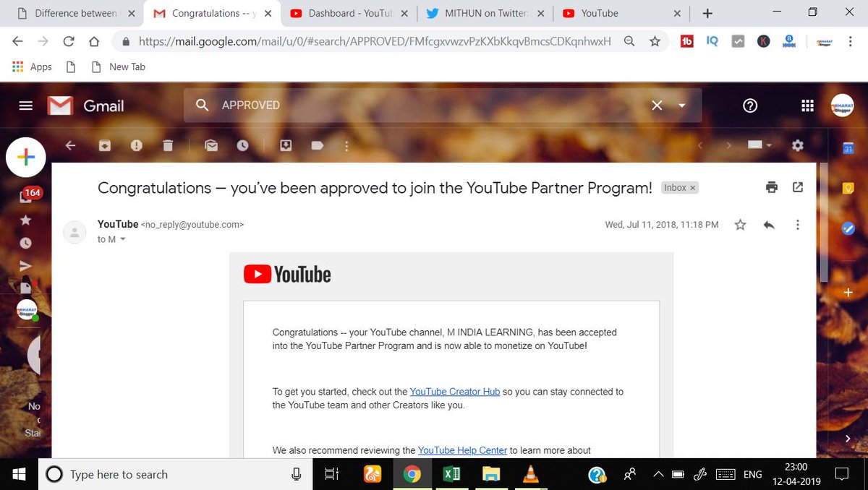Open the Labels tag icon

(x=317, y=145)
